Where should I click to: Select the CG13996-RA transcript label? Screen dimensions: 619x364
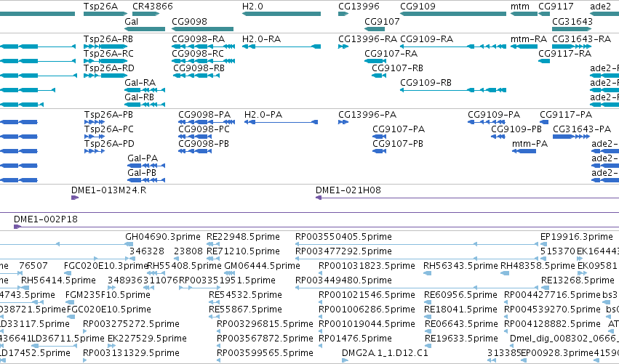point(367,39)
